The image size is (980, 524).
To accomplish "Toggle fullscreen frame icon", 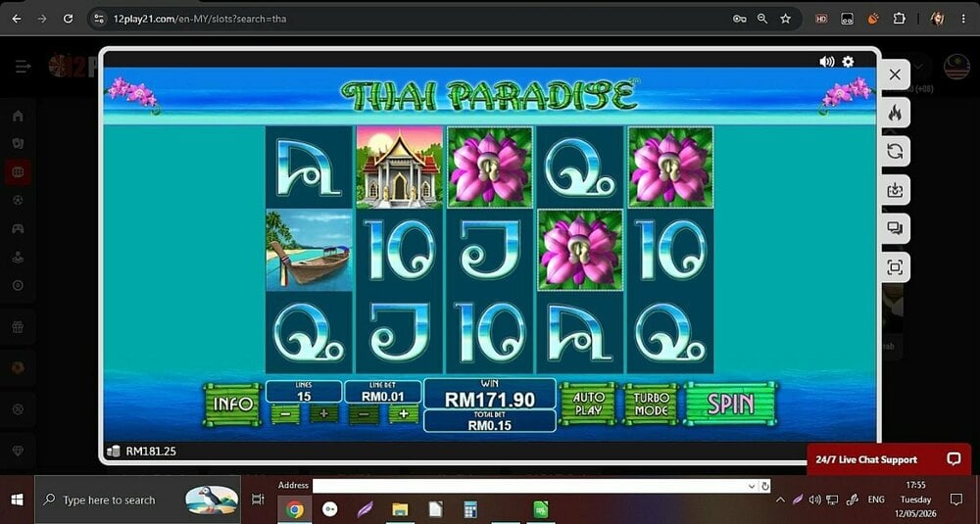I will (895, 267).
